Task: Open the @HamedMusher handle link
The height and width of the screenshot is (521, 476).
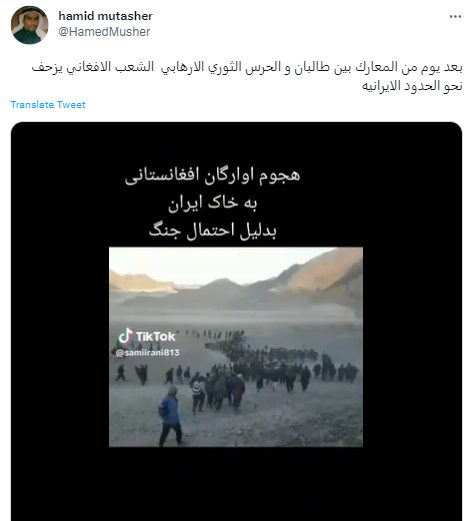Action: (x=104, y=32)
